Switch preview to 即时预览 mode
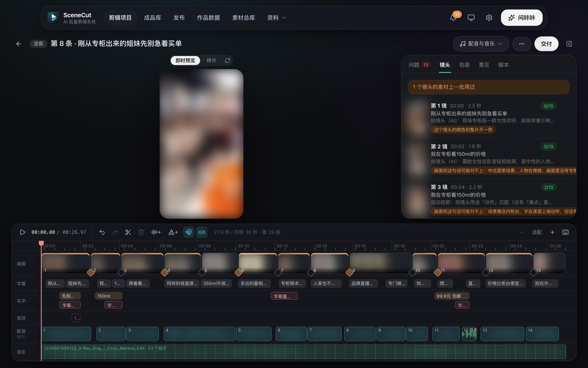This screenshot has width=588, height=368. tap(185, 61)
